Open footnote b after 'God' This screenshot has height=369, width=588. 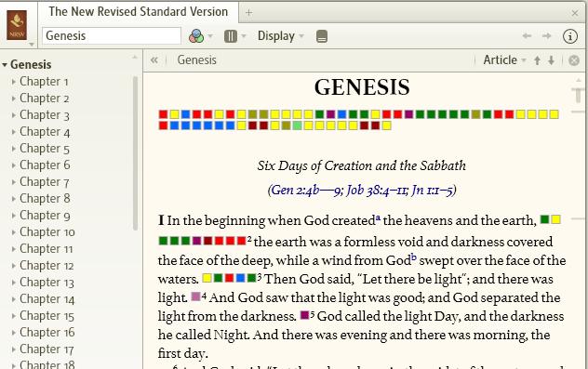(414, 257)
